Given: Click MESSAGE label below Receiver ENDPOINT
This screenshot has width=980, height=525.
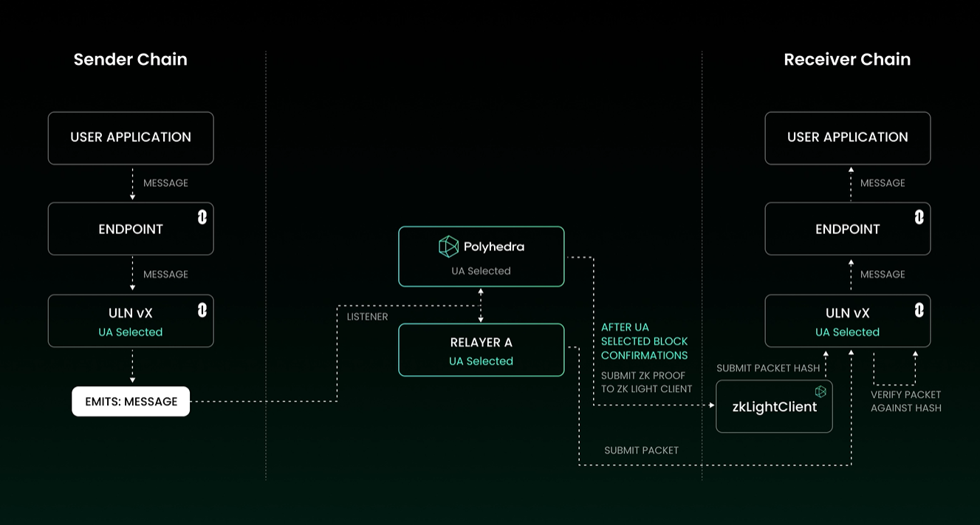Looking at the screenshot, I should 883,275.
